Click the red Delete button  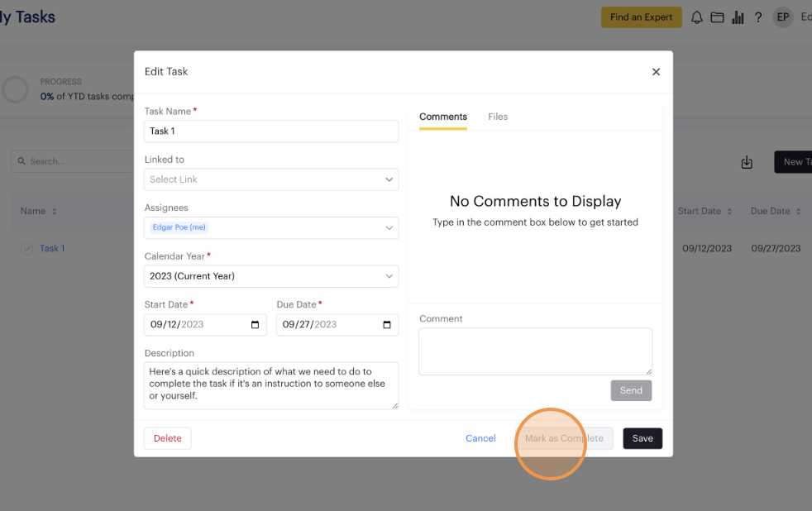click(168, 438)
